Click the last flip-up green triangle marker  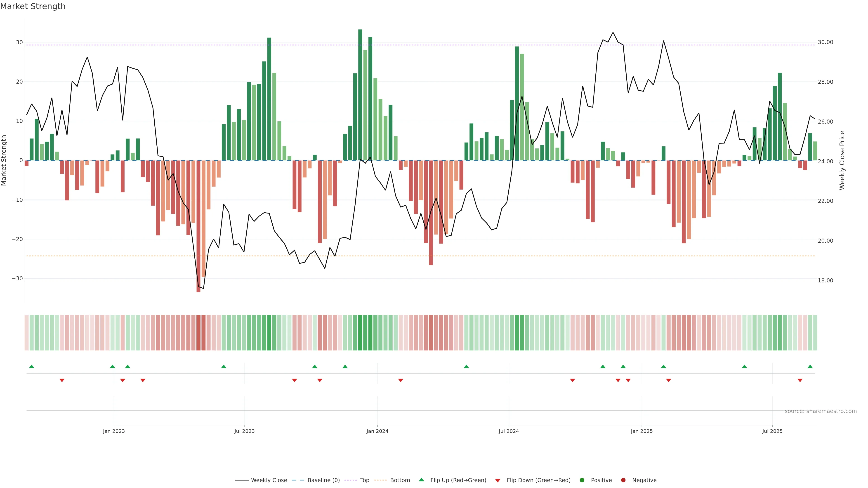click(810, 366)
